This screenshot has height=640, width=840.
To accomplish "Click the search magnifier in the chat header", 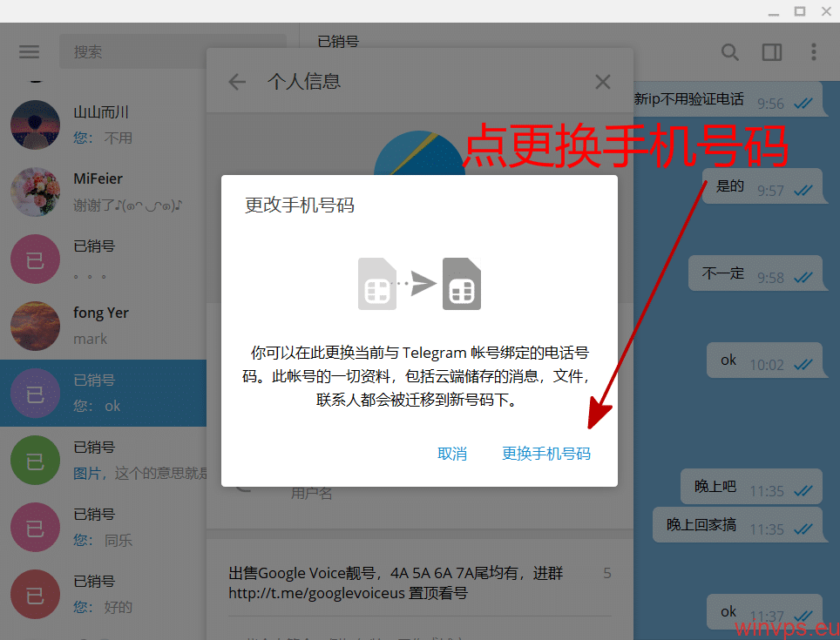I will tap(729, 52).
